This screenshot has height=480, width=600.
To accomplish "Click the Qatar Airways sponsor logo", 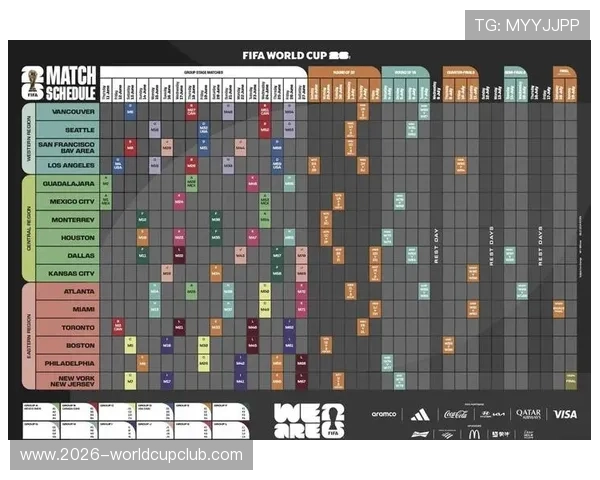I will click(x=528, y=414).
